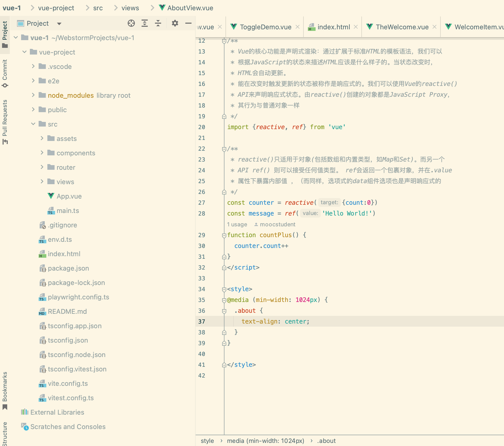504x446 pixels.
Task: Toggle fold end marker at closing script line 32
Action: click(x=224, y=268)
